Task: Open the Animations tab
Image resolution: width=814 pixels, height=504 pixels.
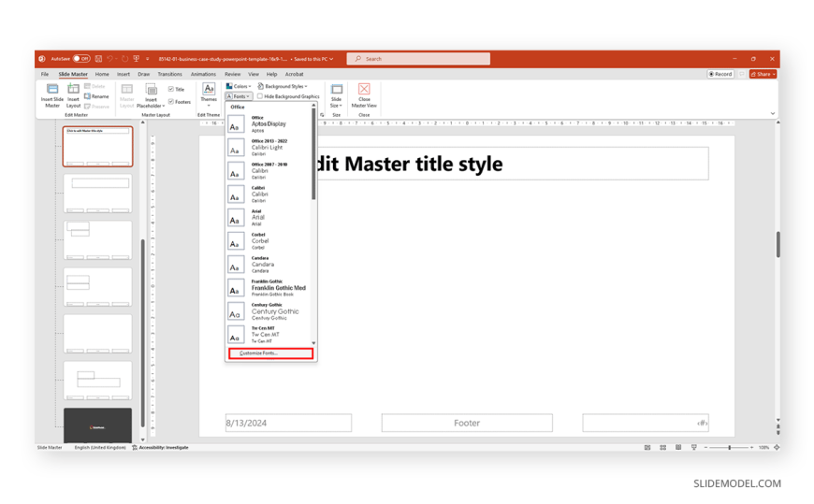Action: (203, 74)
